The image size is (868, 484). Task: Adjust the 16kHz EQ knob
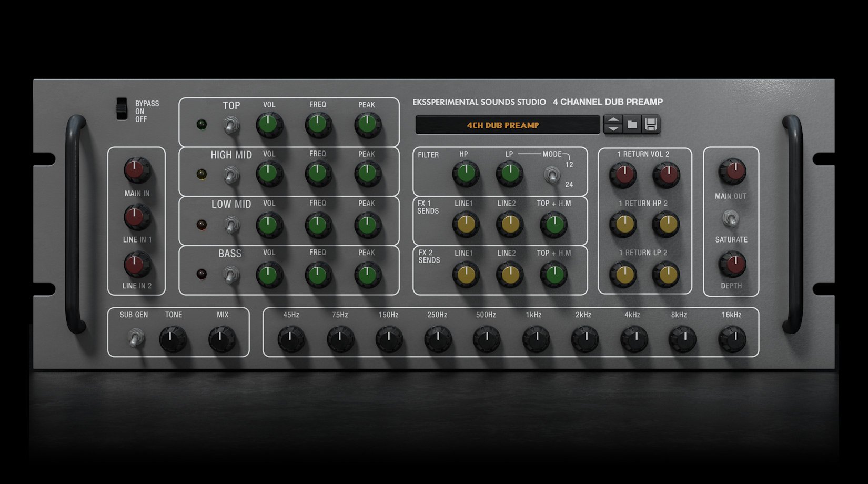coord(732,339)
